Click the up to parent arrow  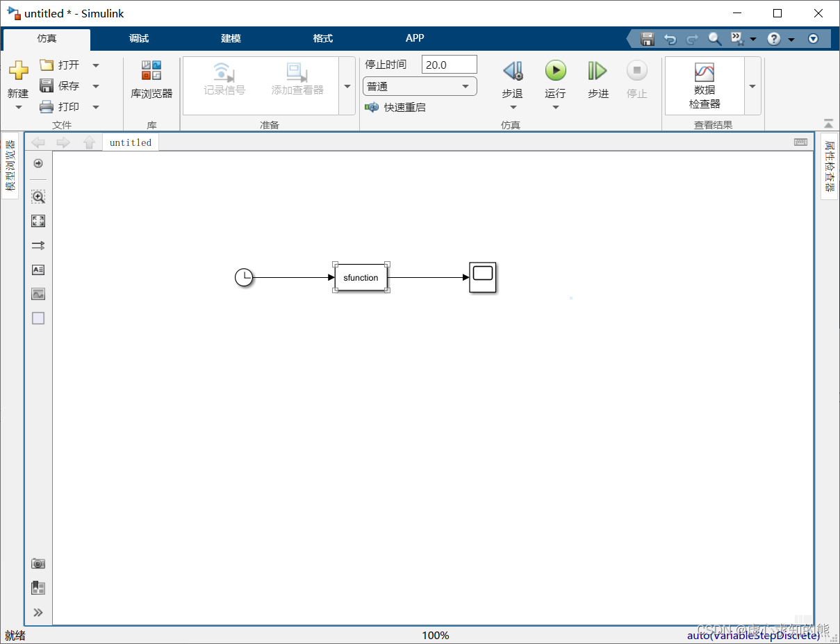89,142
